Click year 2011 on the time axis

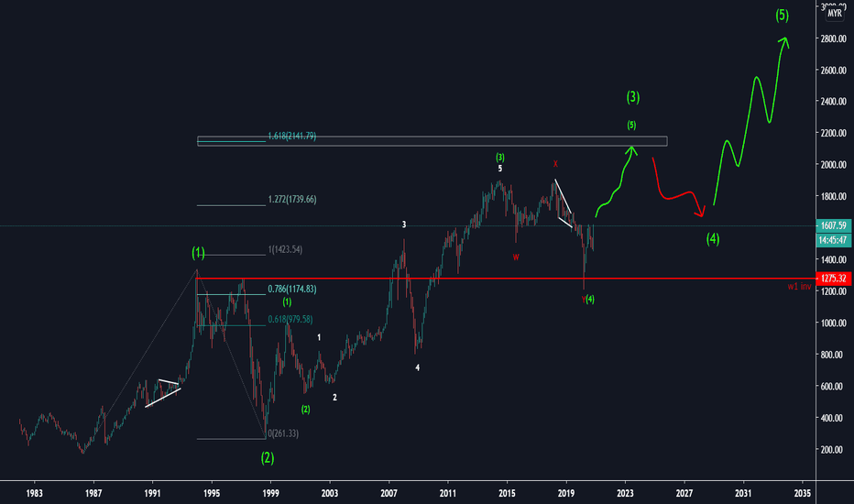448,493
